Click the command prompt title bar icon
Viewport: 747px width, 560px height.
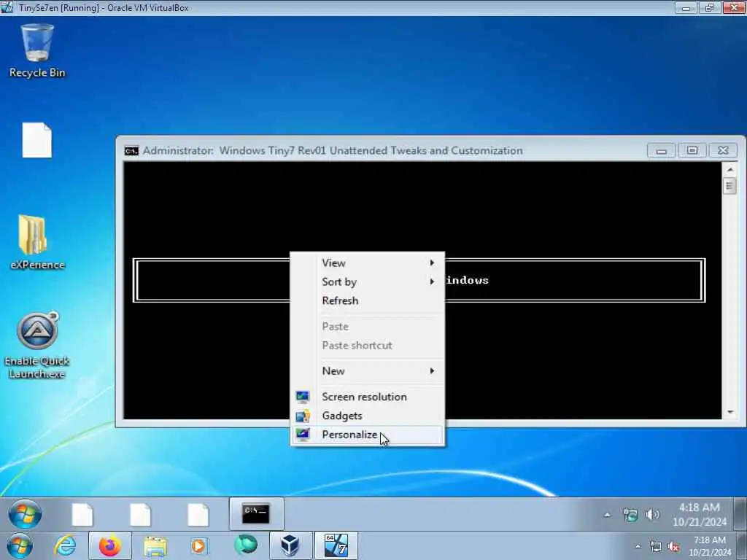[131, 151]
